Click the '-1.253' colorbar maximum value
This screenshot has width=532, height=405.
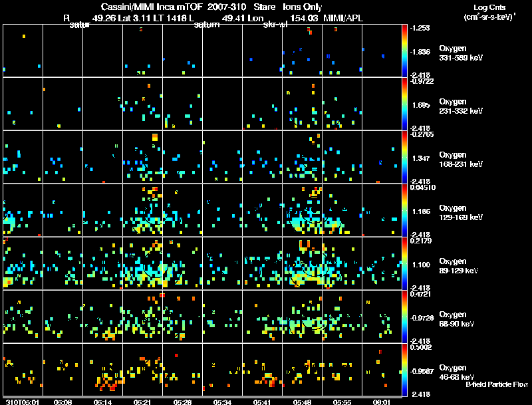420,28
